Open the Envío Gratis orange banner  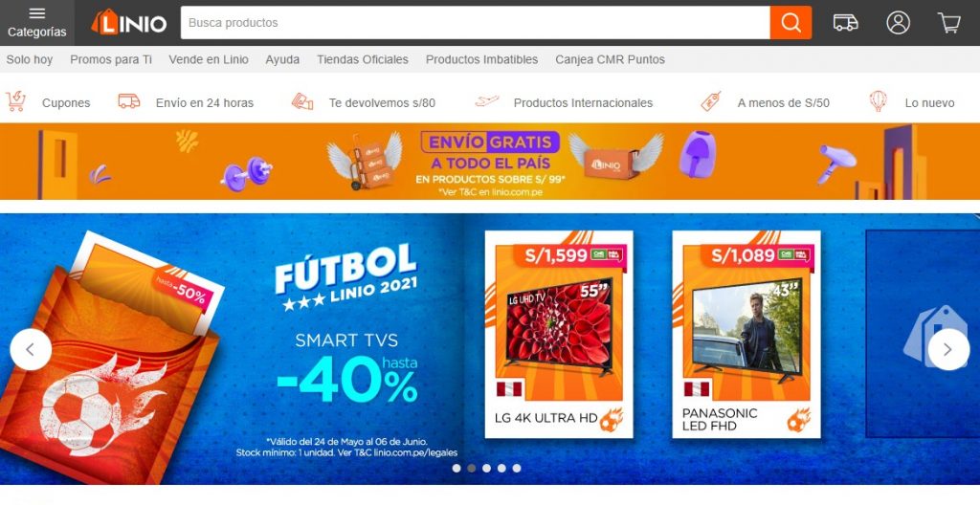(490, 162)
